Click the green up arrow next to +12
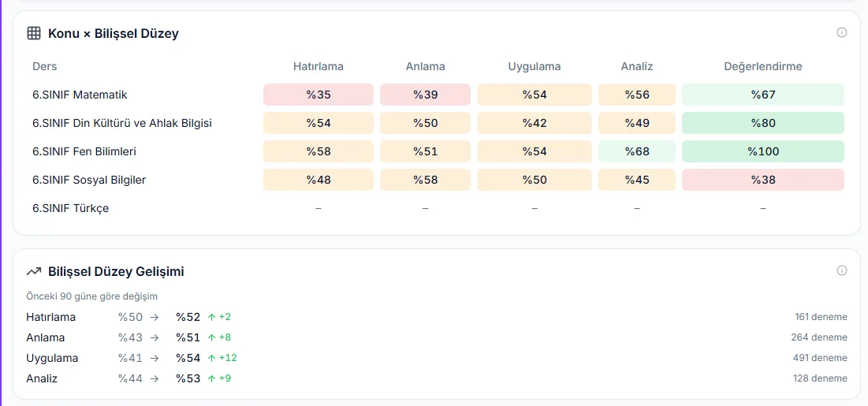Viewport: 868px width, 406px height. pos(211,358)
